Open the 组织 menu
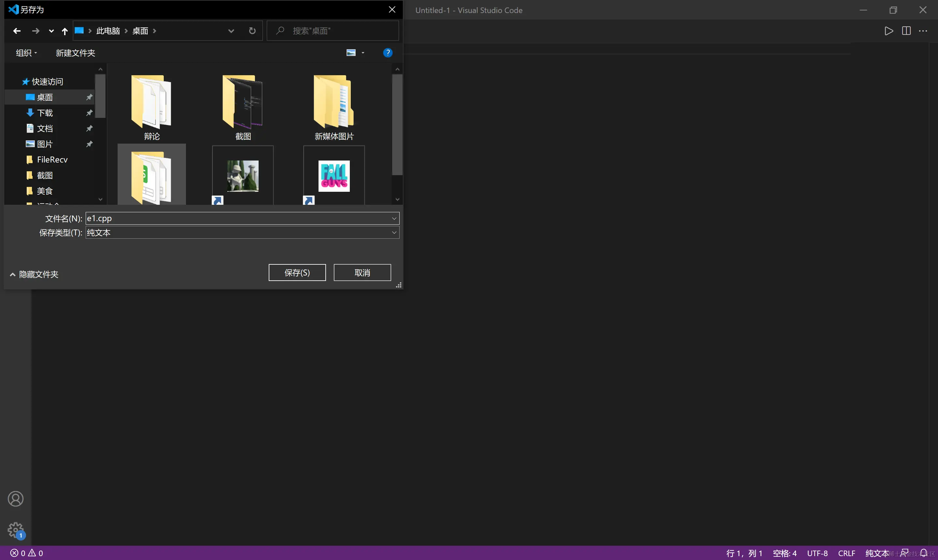The image size is (938, 560). (x=26, y=53)
